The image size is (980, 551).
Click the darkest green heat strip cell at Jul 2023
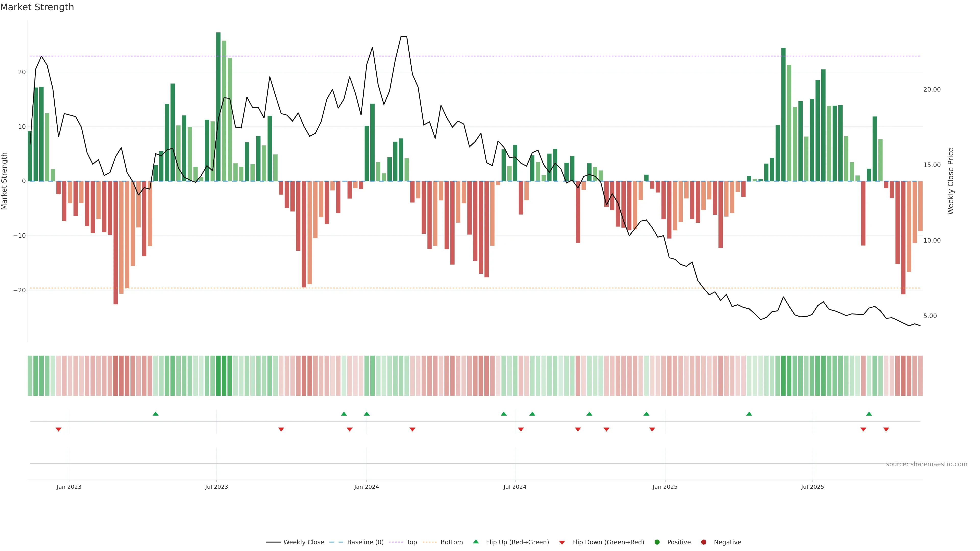pos(218,375)
